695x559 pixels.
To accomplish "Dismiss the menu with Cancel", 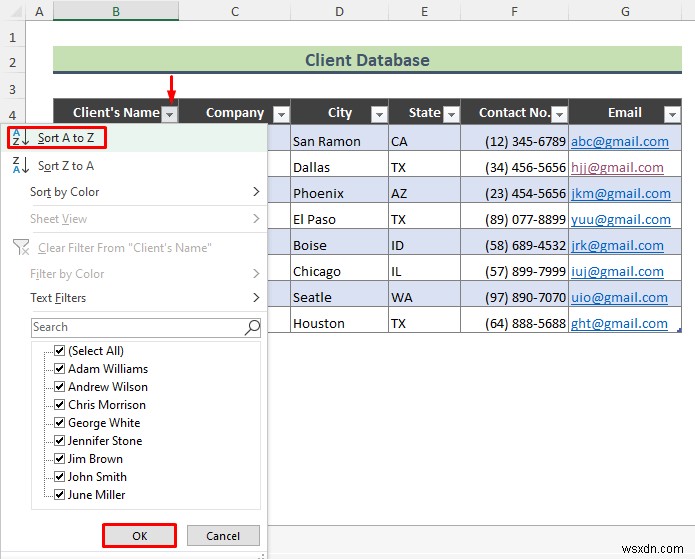I will [223, 536].
